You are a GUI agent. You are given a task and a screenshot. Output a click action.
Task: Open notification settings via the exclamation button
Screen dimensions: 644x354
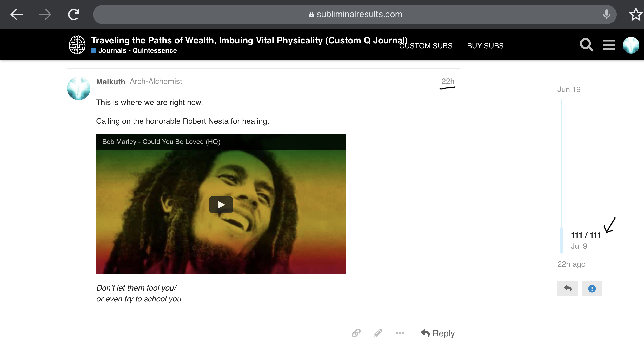pos(592,289)
